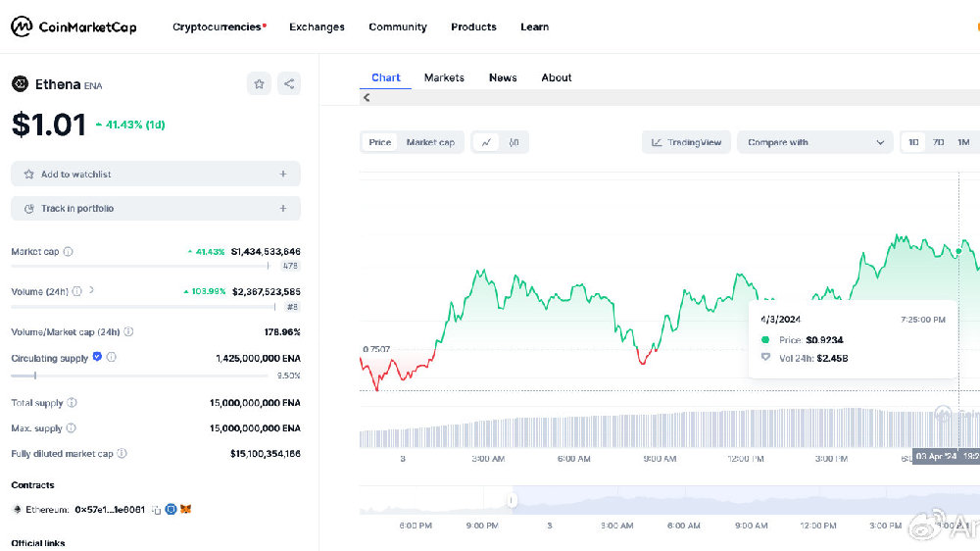This screenshot has width=980, height=551.
Task: Star Ethena as favorite
Action: [259, 83]
